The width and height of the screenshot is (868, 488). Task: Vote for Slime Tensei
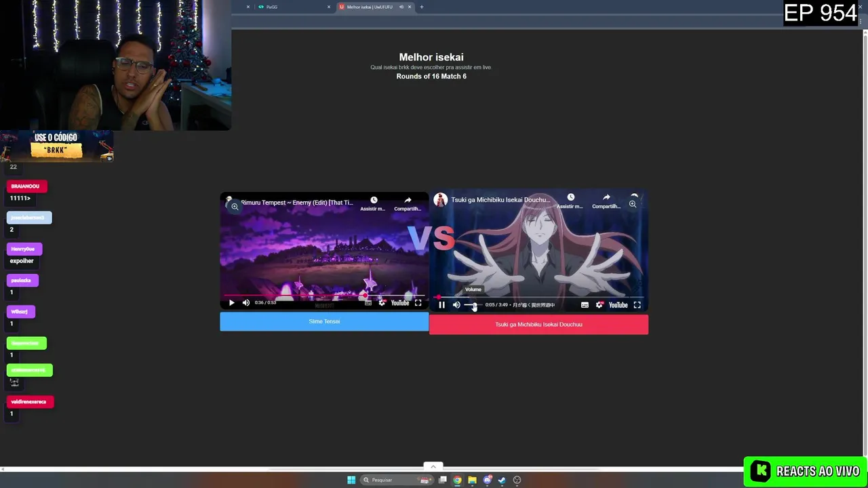click(324, 321)
